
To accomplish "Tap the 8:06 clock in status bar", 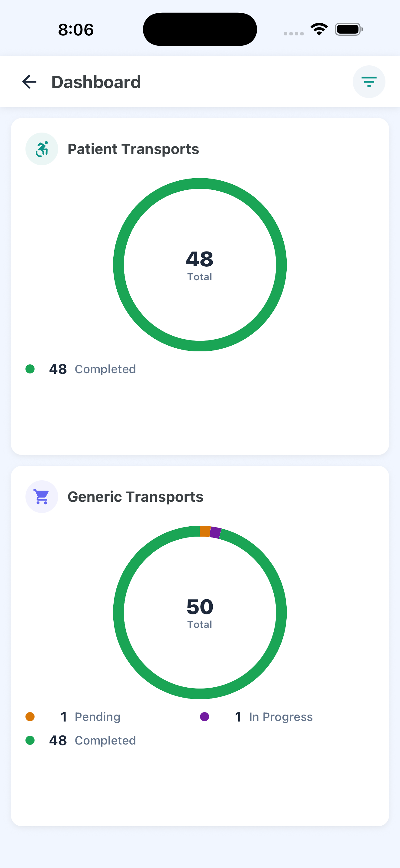I will [76, 30].
